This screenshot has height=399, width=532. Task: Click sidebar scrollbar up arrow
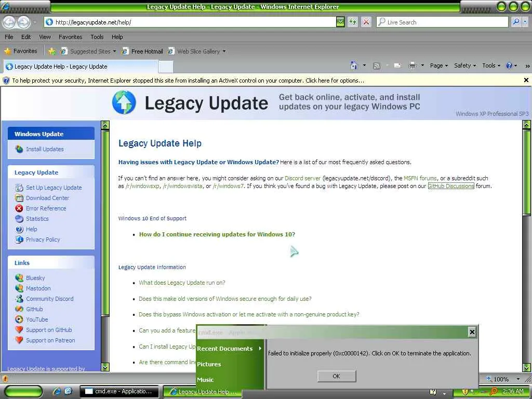click(x=105, y=125)
